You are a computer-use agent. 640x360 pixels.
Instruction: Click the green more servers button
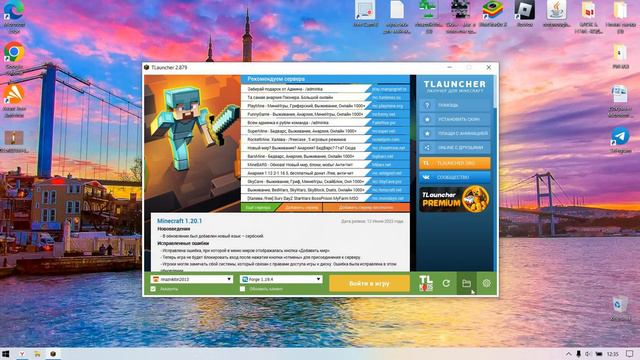point(259,208)
